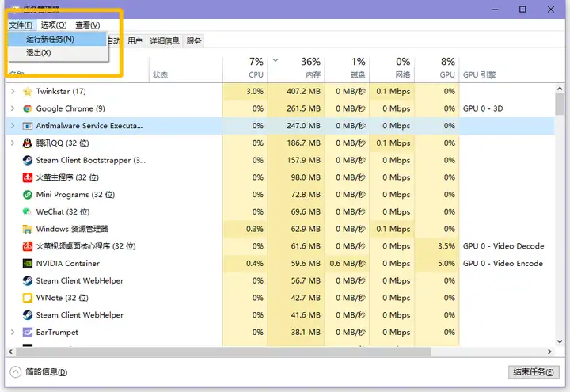Sort by the 磁盘 column header
The height and width of the screenshot is (392, 570).
(x=347, y=68)
